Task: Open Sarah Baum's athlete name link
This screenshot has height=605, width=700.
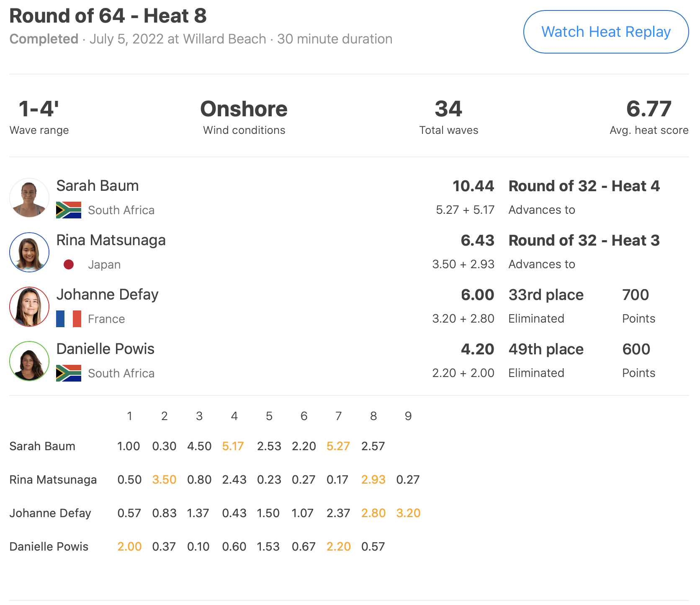Action: coord(98,186)
